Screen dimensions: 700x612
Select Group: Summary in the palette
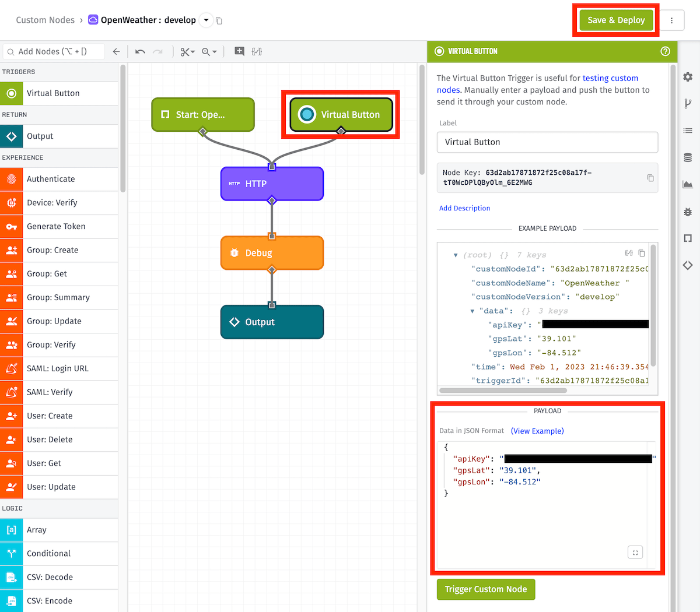pyautogui.click(x=59, y=297)
